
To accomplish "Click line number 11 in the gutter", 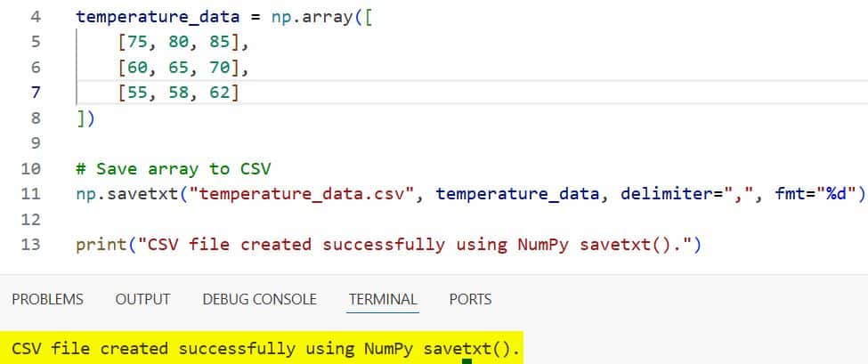I will 30,194.
